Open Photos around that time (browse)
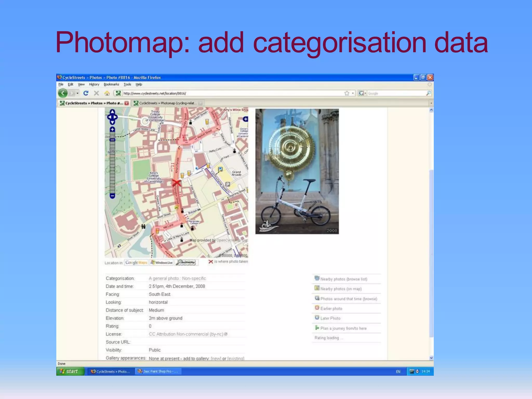This screenshot has width=532, height=399. coord(349,299)
